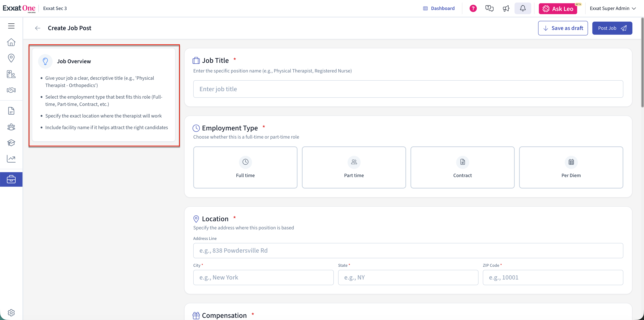Go back using the arrow by Create Job Post
The image size is (644, 320).
[38, 28]
